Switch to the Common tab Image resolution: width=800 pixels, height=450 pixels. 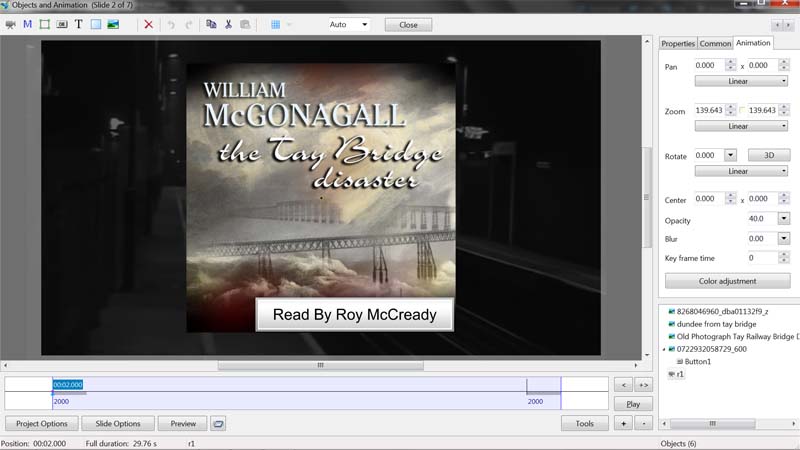click(x=715, y=43)
